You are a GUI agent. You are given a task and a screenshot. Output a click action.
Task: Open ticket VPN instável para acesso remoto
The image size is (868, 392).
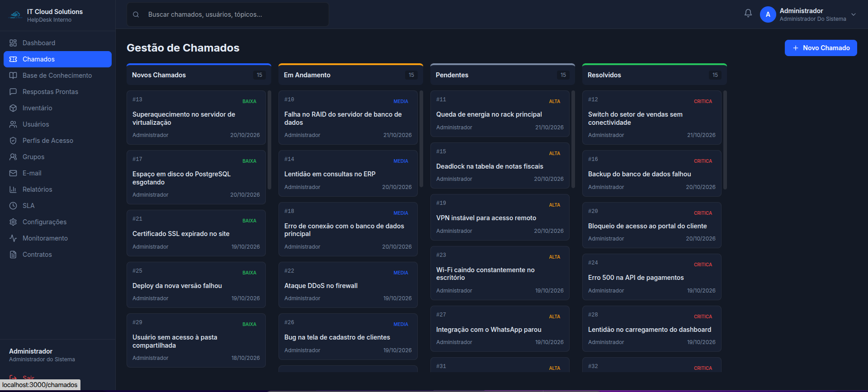(500, 217)
